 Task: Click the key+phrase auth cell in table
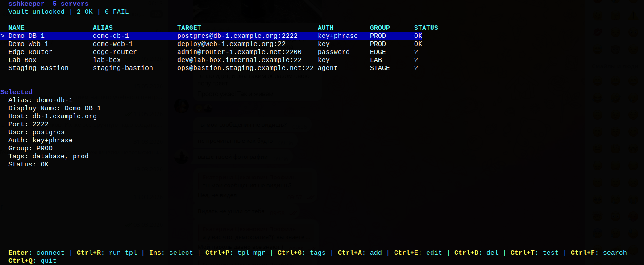[x=338, y=36]
